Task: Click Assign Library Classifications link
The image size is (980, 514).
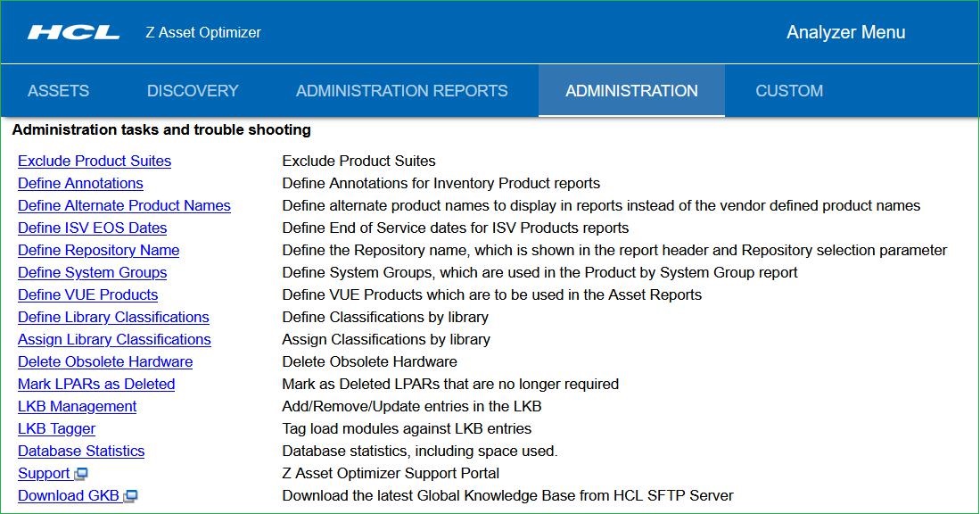Action: (114, 340)
